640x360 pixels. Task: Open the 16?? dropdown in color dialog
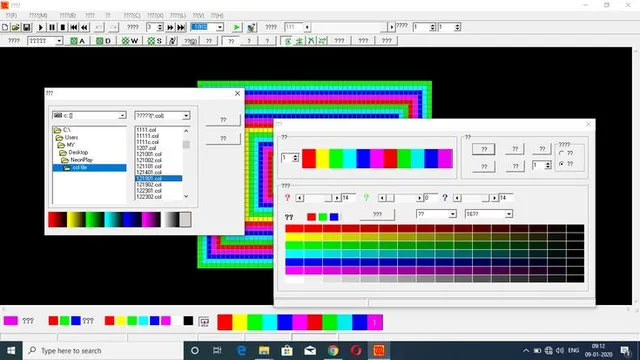click(508, 214)
